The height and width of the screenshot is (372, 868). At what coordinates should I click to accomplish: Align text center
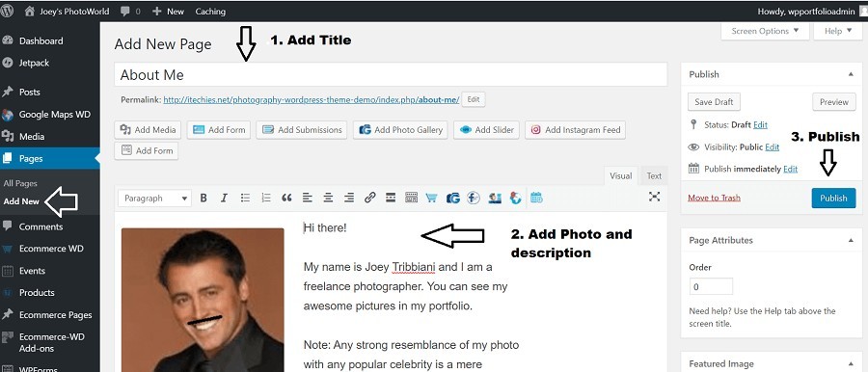328,198
